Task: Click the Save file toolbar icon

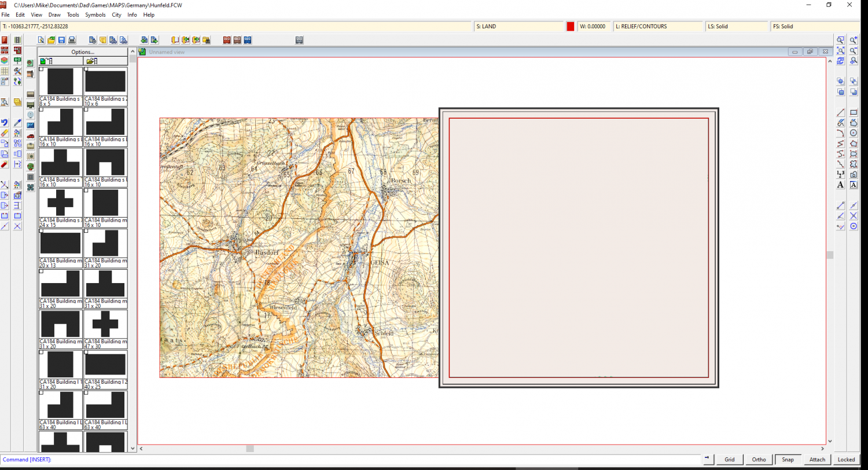Action: (x=61, y=40)
